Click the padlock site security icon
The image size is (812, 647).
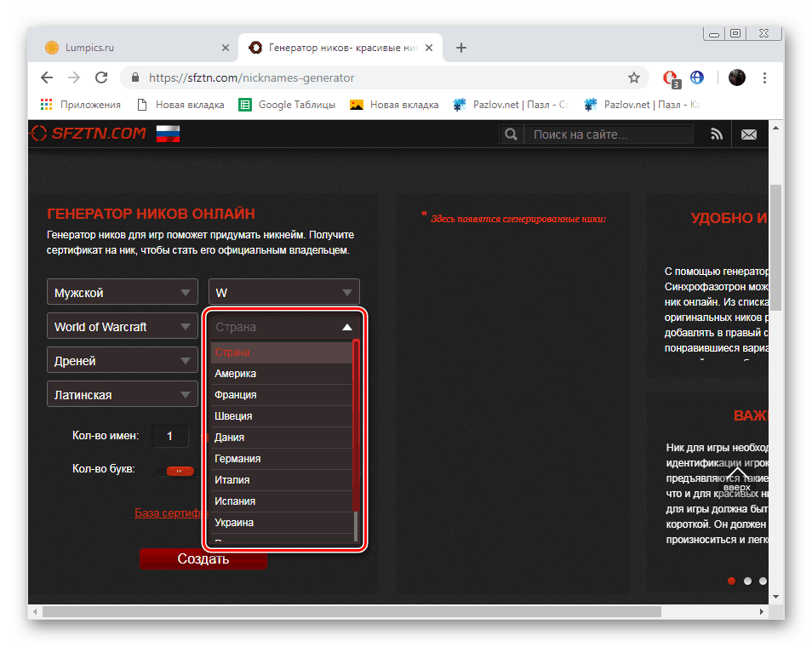pos(135,77)
